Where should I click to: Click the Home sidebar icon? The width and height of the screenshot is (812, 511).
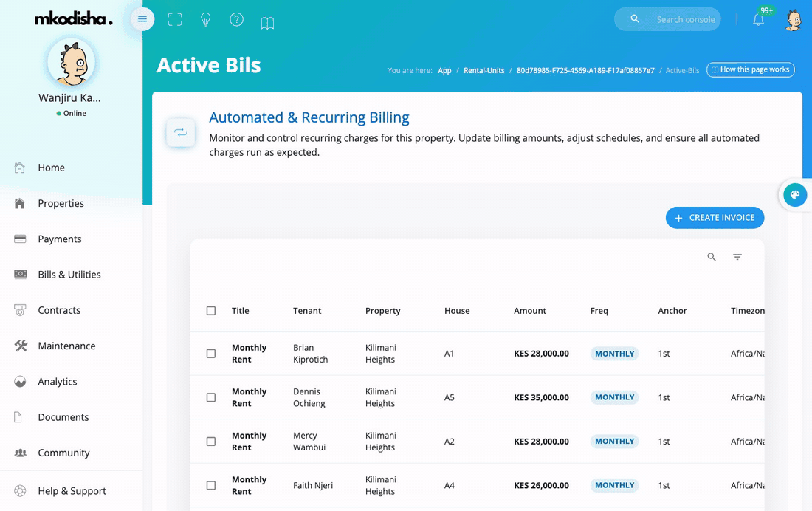20,168
